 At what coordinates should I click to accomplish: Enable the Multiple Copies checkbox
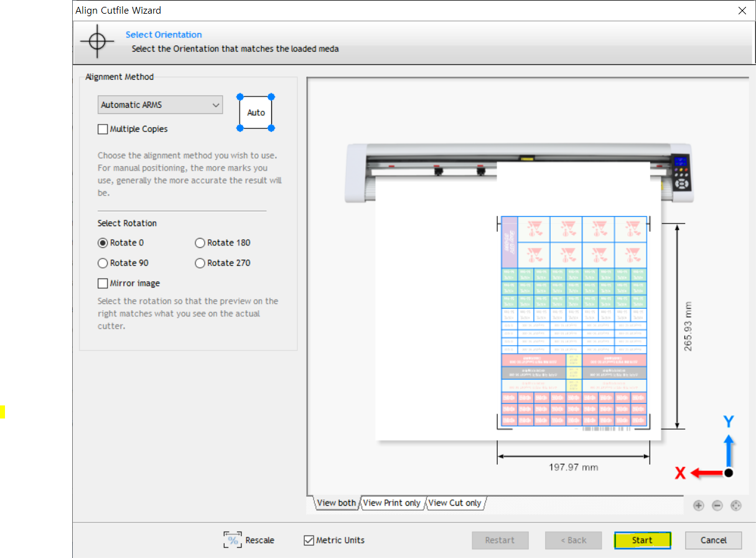103,130
